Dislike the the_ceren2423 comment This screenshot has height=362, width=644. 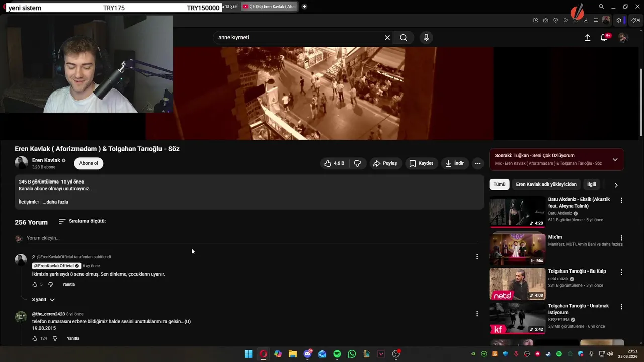pyautogui.click(x=55, y=338)
